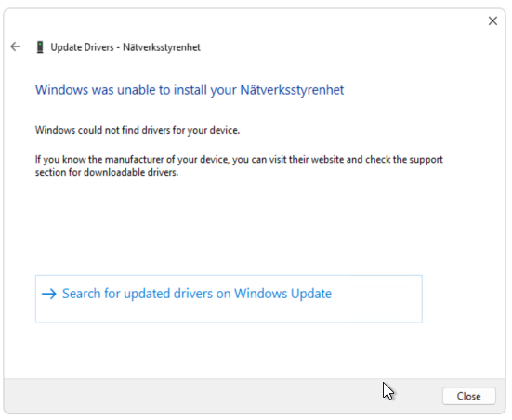Close the dialog with the X icon
Viewport: 512px width, 420px height.
coord(492,20)
